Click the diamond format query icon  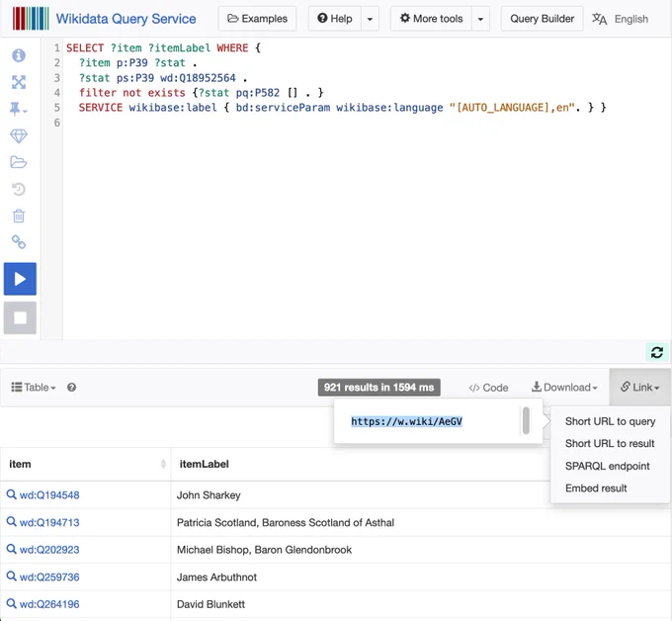coord(19,135)
